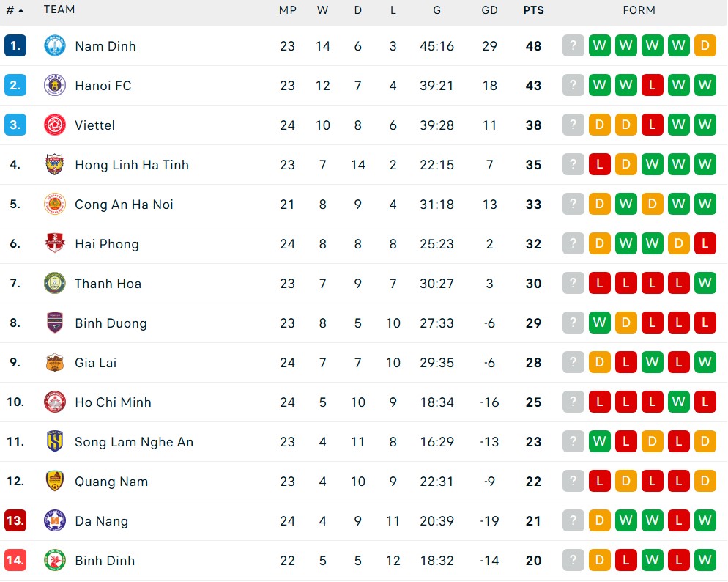
Task: Select the Thanh Hoa club crest
Action: (x=55, y=284)
